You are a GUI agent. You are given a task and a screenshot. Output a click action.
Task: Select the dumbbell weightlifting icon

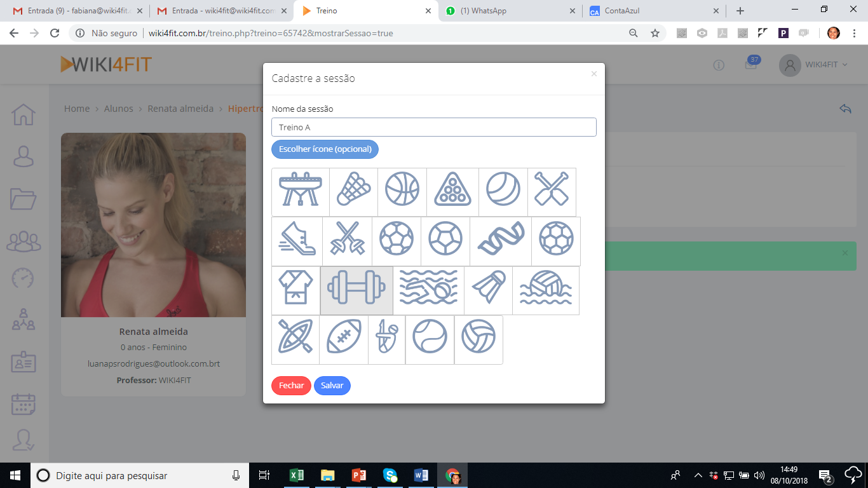(x=356, y=290)
